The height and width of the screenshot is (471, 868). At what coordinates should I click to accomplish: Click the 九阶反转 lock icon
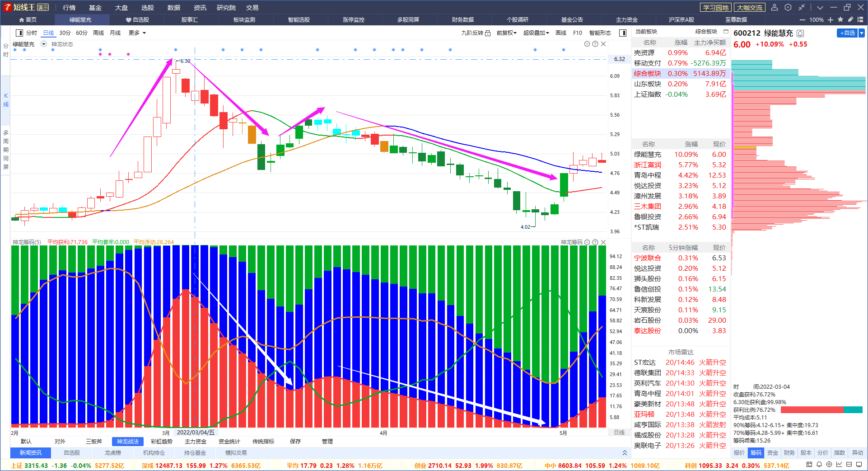click(x=488, y=33)
